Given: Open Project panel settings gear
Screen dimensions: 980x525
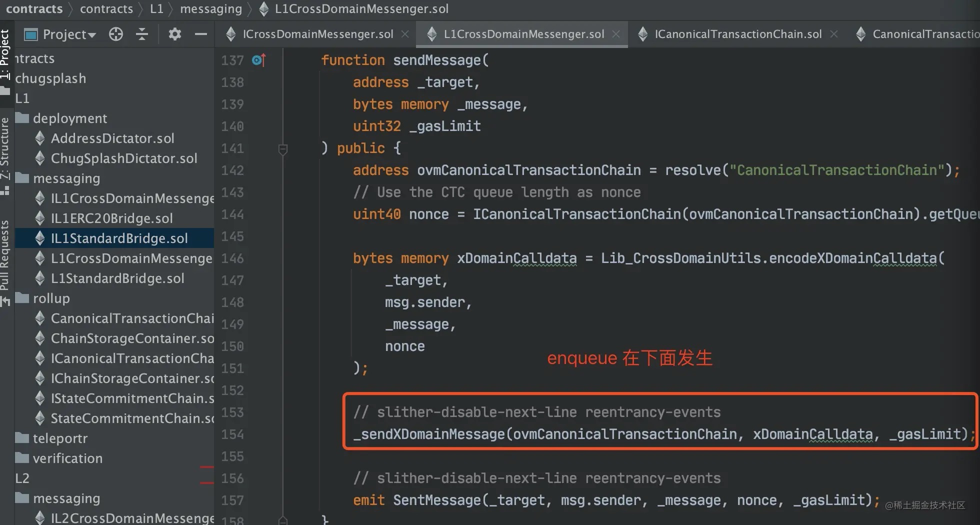Looking at the screenshot, I should [174, 34].
